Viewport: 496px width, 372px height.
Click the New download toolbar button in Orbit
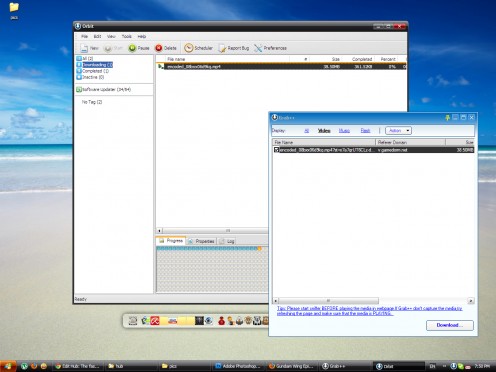click(90, 48)
